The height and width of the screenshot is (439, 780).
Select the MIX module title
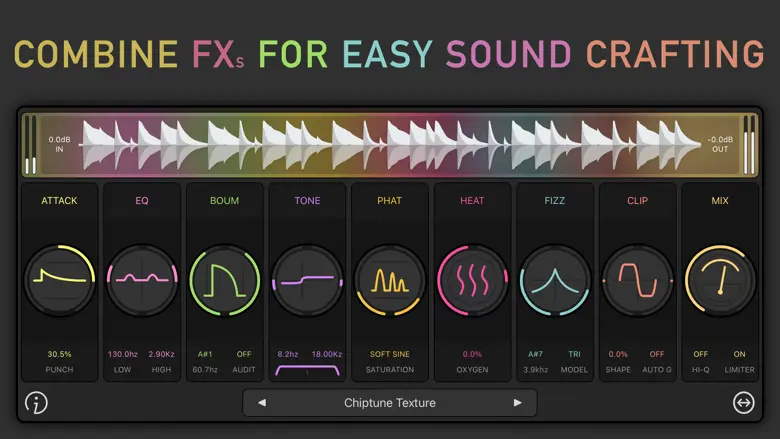click(x=720, y=200)
